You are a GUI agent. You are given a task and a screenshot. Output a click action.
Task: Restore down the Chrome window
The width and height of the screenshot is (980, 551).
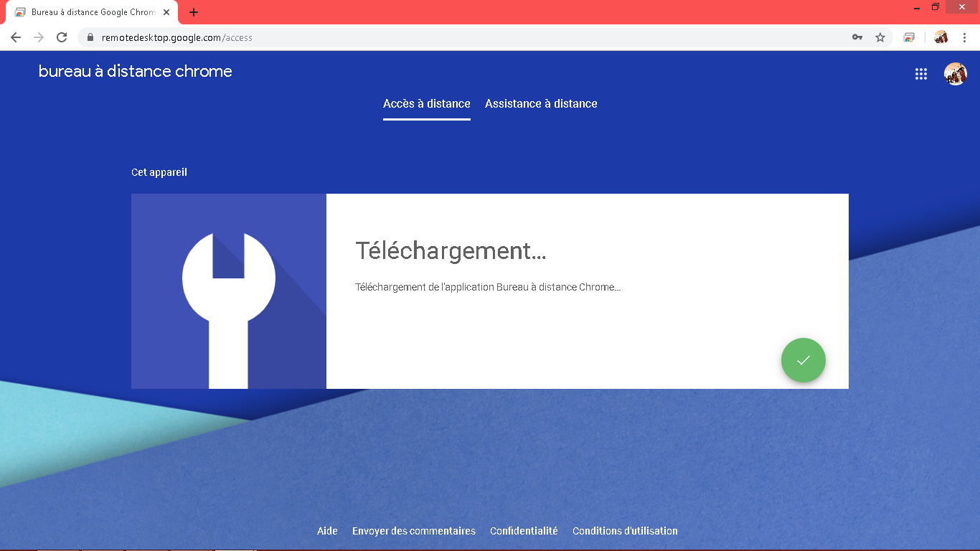coord(936,6)
